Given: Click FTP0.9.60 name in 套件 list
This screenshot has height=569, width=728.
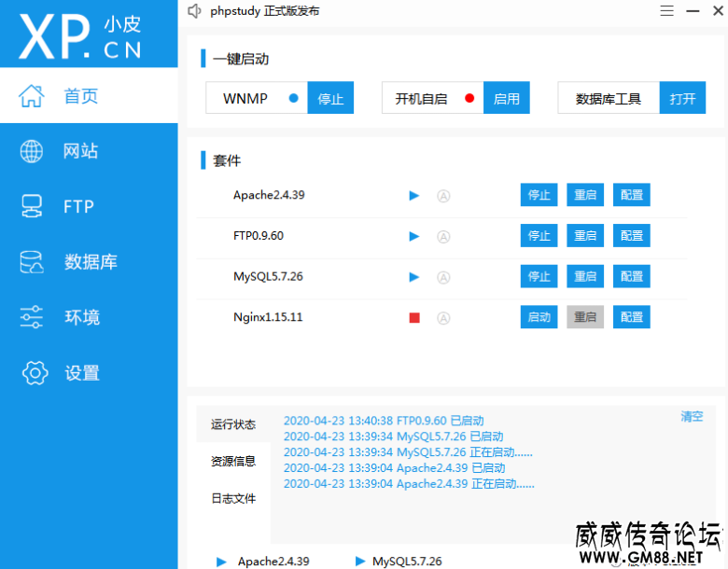Looking at the screenshot, I should tap(259, 236).
